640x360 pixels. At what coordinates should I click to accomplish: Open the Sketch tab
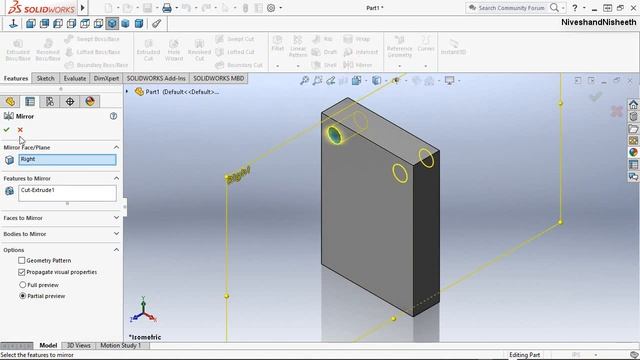point(45,78)
